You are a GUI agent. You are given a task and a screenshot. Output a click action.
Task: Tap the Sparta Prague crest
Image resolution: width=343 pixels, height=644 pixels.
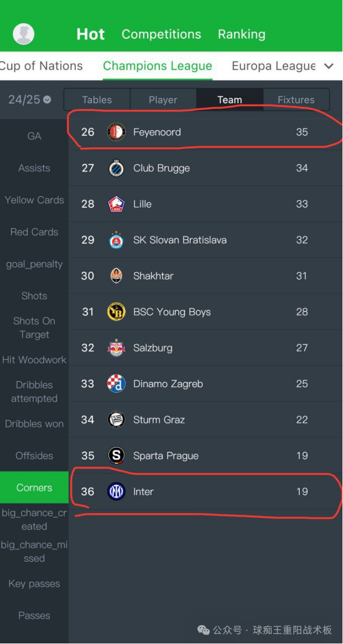(116, 456)
